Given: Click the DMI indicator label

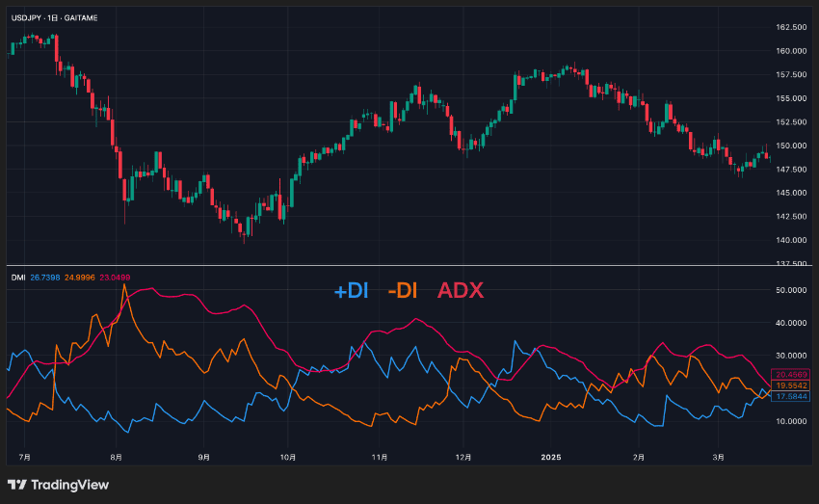Looking at the screenshot, I should coord(18,278).
